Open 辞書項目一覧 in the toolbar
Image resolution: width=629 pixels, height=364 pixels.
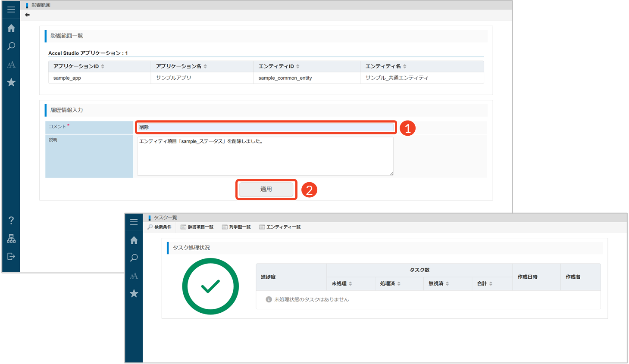pyautogui.click(x=197, y=227)
